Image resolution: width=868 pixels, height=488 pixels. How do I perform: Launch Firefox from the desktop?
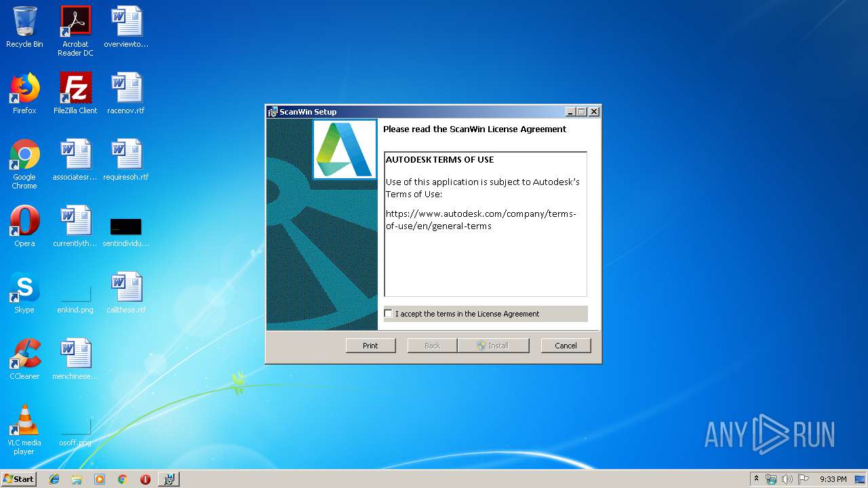point(24,94)
